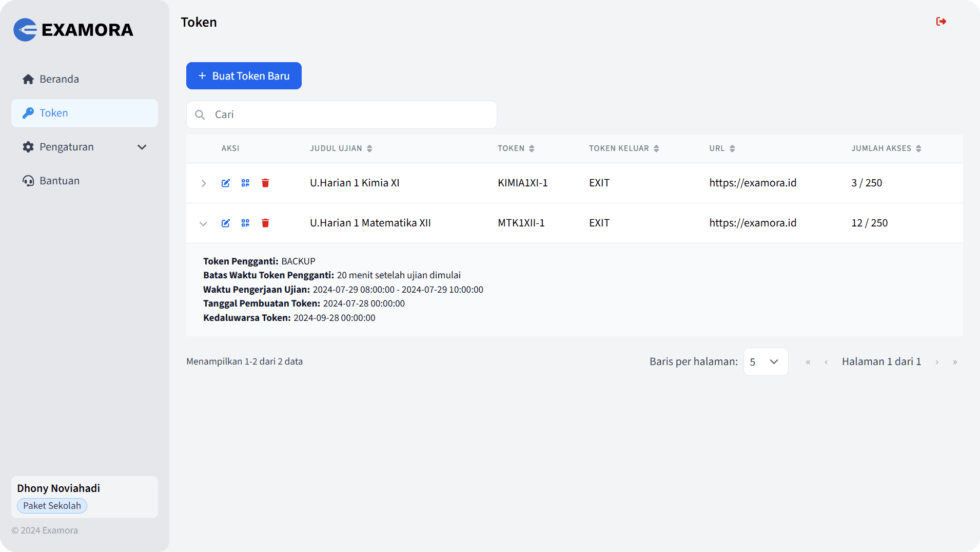The image size is (980, 552).
Task: Click the Waktu Pengerjaan Ujian line
Action: pyautogui.click(x=343, y=290)
